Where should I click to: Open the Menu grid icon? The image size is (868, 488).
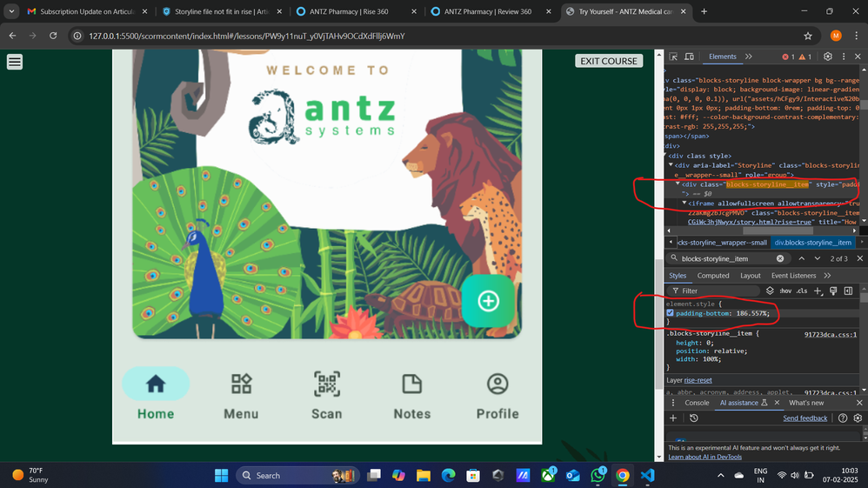point(242,384)
